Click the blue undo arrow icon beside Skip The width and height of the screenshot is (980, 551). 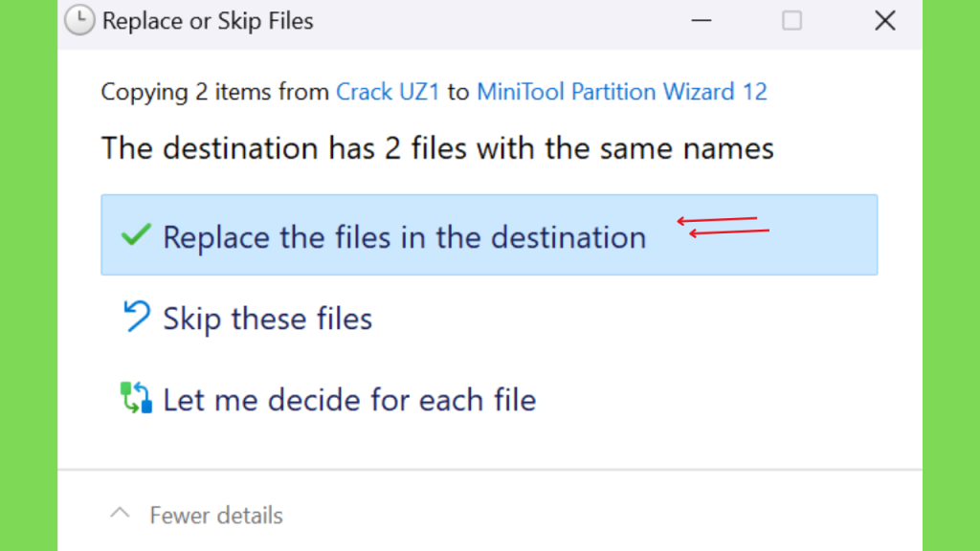(136, 316)
